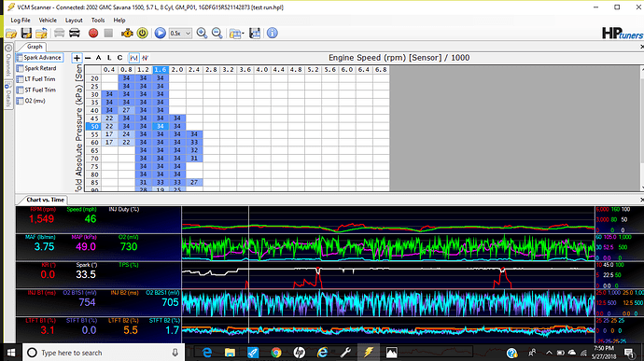Open HP app from taskbar
The width and height of the screenshot is (644, 361).
(299, 353)
